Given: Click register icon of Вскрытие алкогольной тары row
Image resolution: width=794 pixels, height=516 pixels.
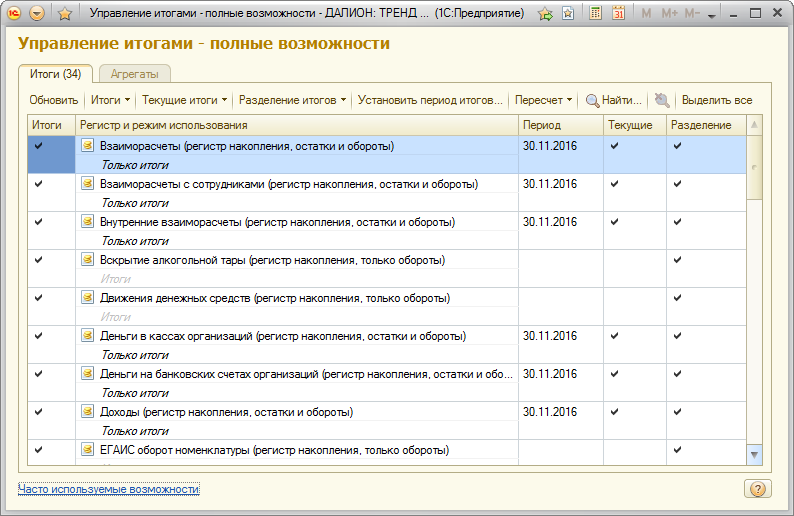Looking at the screenshot, I should point(88,259).
